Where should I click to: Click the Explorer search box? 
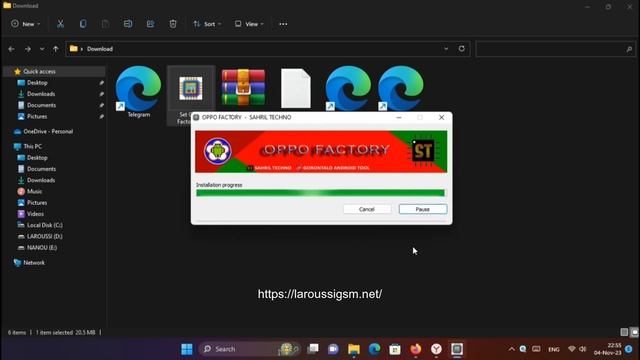pyautogui.click(x=555, y=49)
